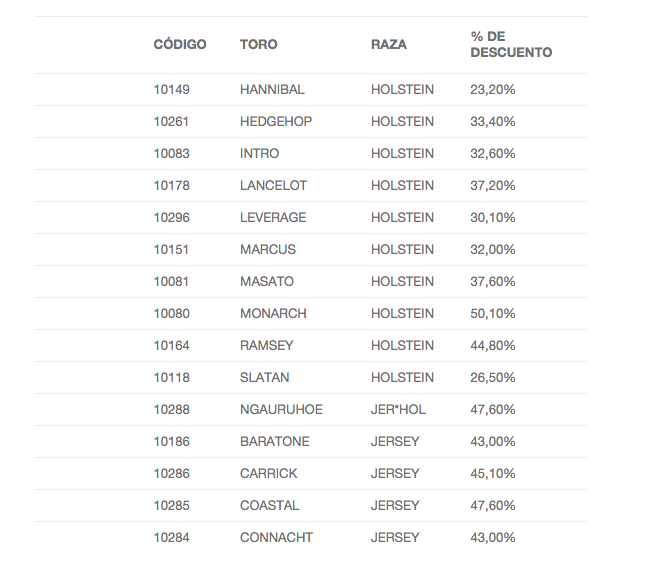Click the 37,20% discount for LANCELOT

493,185
